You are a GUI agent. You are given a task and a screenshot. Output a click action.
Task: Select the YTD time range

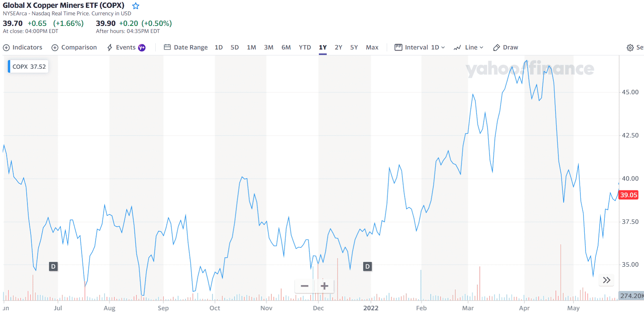[x=305, y=48]
